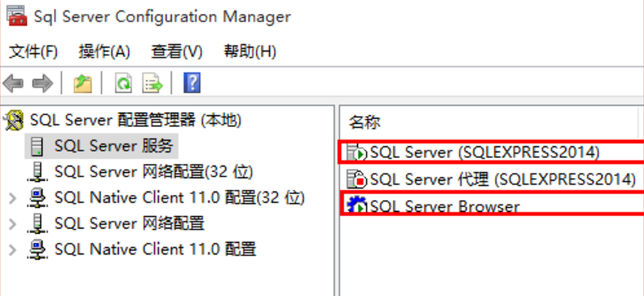The image size is (644, 296).
Task: Open the 帮助(H) menu
Action: [x=250, y=52]
